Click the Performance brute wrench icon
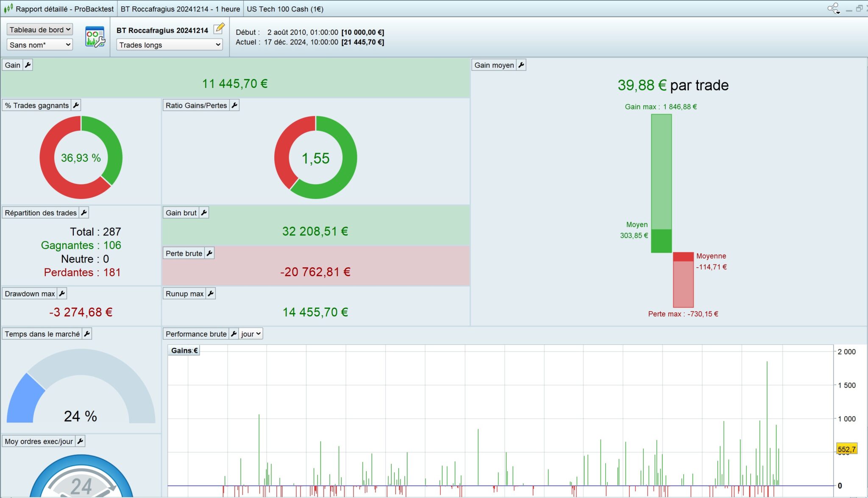This screenshot has width=868, height=498. coord(234,334)
